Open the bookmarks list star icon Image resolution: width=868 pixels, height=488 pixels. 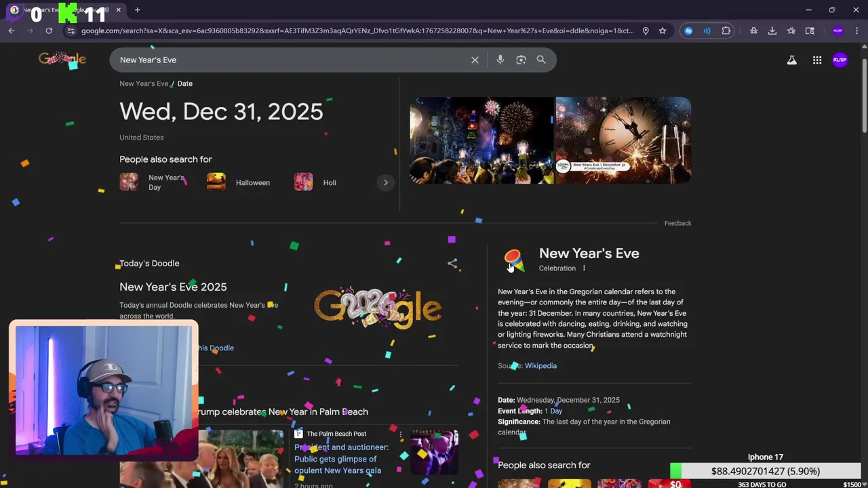click(x=791, y=30)
